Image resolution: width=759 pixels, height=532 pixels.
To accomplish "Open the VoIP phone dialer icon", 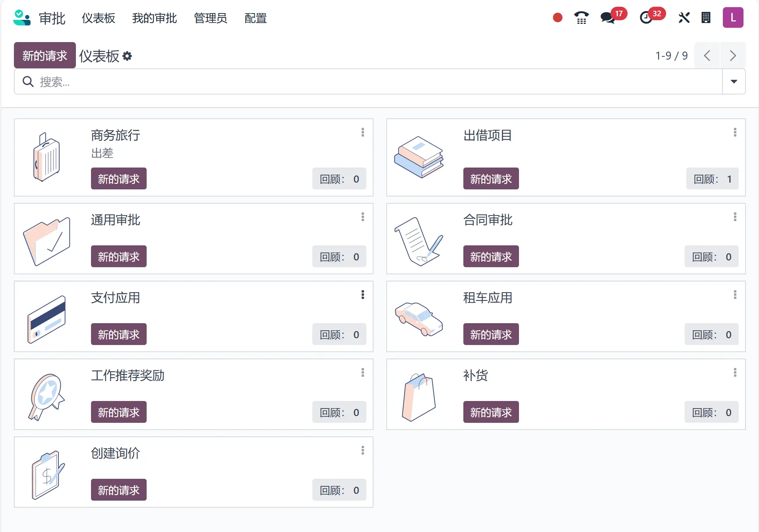I will pyautogui.click(x=581, y=17).
